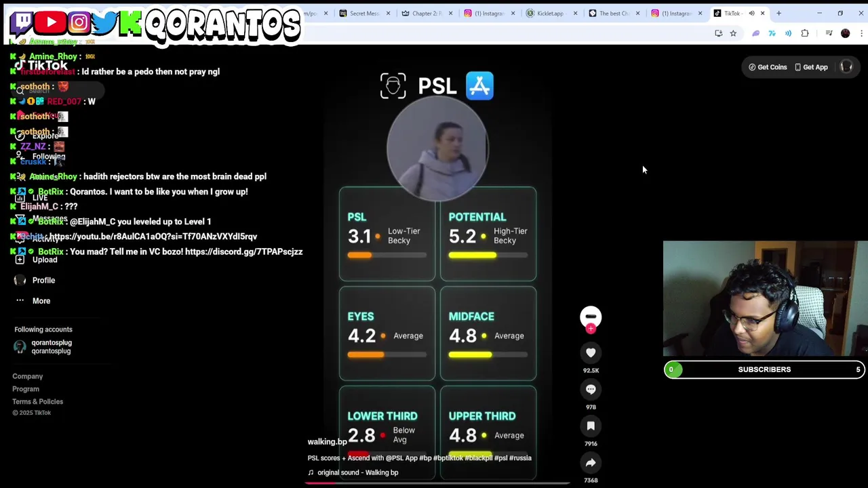
Task: Open Profile in the TikTok sidebar
Action: (43, 280)
